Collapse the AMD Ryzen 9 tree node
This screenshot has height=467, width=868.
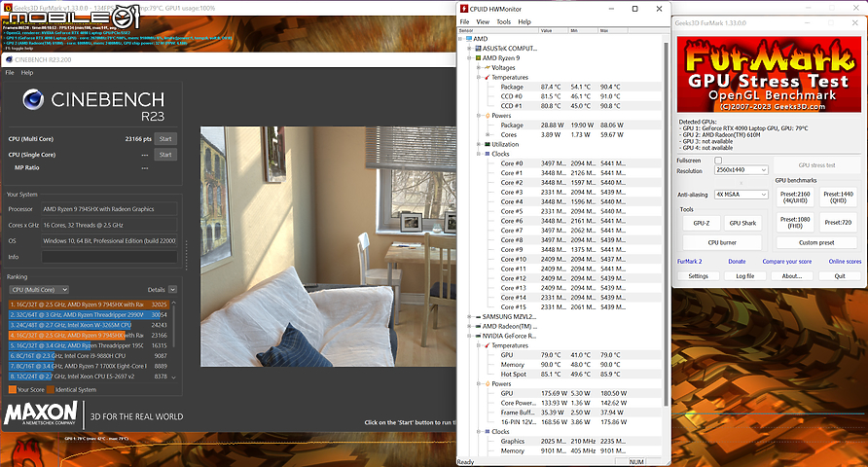click(469, 57)
